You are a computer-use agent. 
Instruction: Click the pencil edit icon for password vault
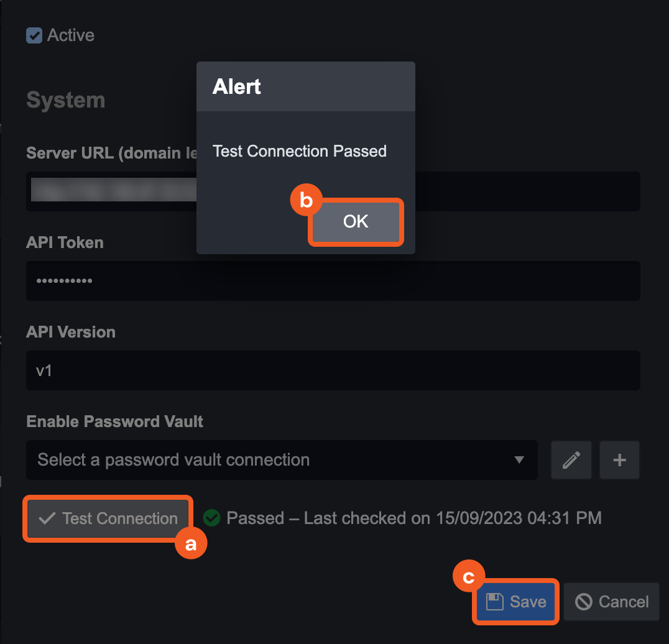pos(571,460)
